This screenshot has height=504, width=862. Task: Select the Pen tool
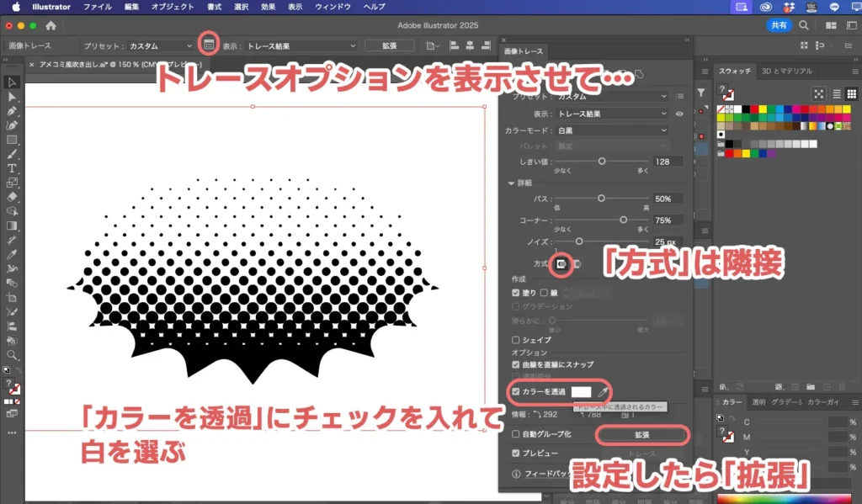tap(12, 111)
